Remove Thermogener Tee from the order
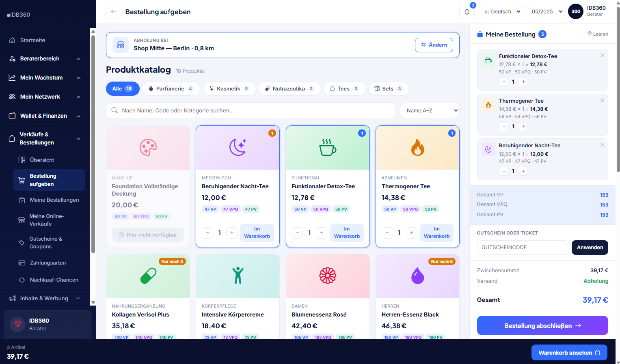 click(x=603, y=100)
